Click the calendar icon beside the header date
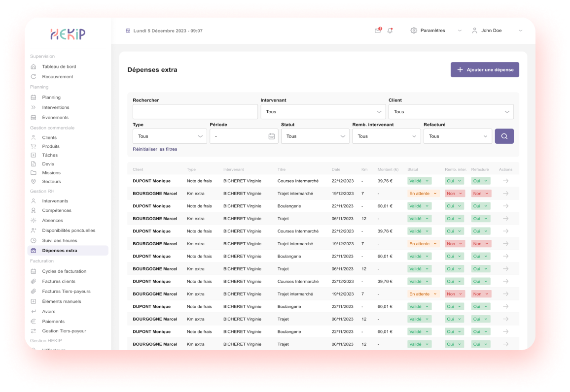The image size is (570, 392). (128, 31)
